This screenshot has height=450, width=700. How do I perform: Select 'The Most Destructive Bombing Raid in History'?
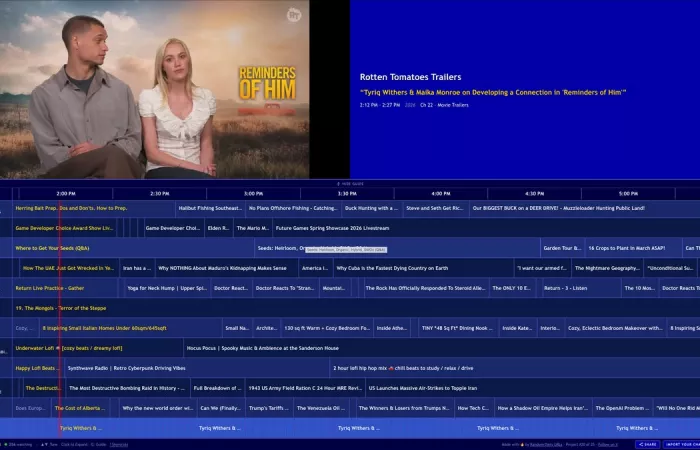128,388
